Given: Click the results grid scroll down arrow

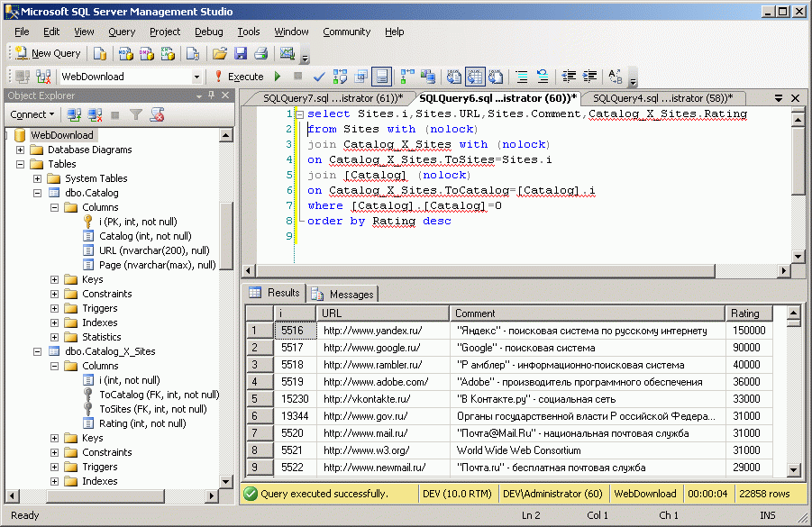Looking at the screenshot, I should [x=794, y=470].
